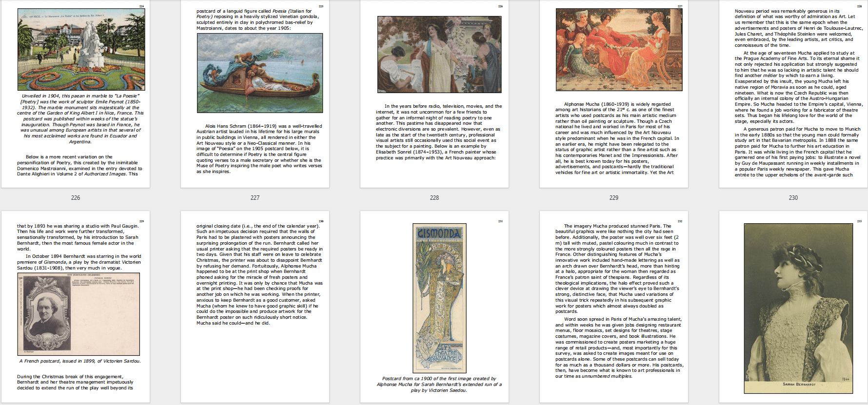Click paragraph 'Word soon spread in Paris'
868x405 pixels.
click(619, 347)
